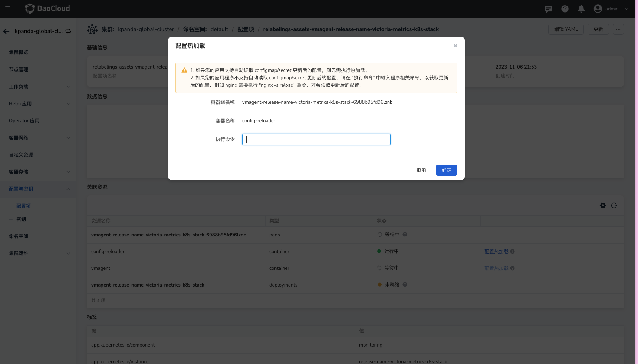638x364 pixels.
Task: Open Operator 应用 in the sidebar
Action: [24, 121]
